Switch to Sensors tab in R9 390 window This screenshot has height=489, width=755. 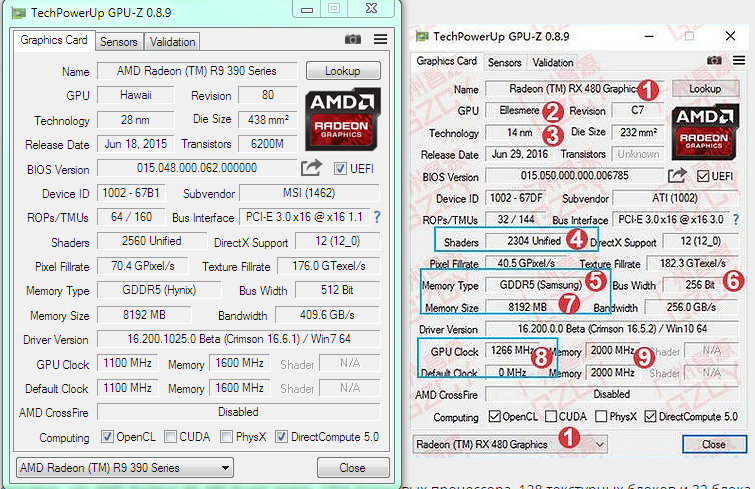(x=118, y=42)
